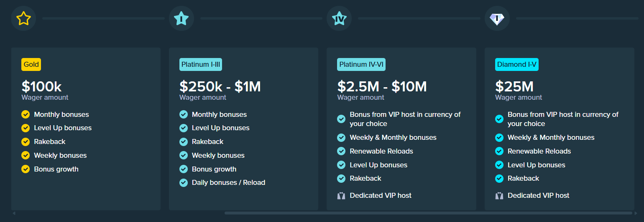Click Dedicated VIP host icon in Diamond card
The height and width of the screenshot is (222, 644).
click(499, 195)
